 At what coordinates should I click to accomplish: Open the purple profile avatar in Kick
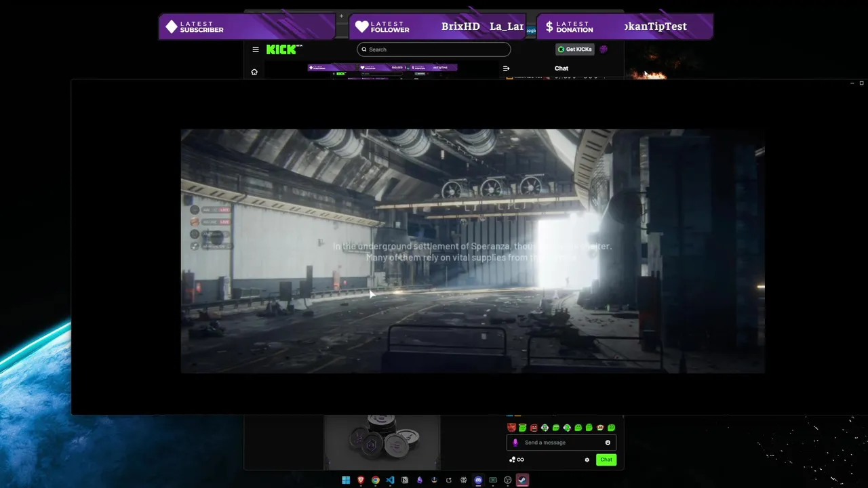tap(604, 49)
